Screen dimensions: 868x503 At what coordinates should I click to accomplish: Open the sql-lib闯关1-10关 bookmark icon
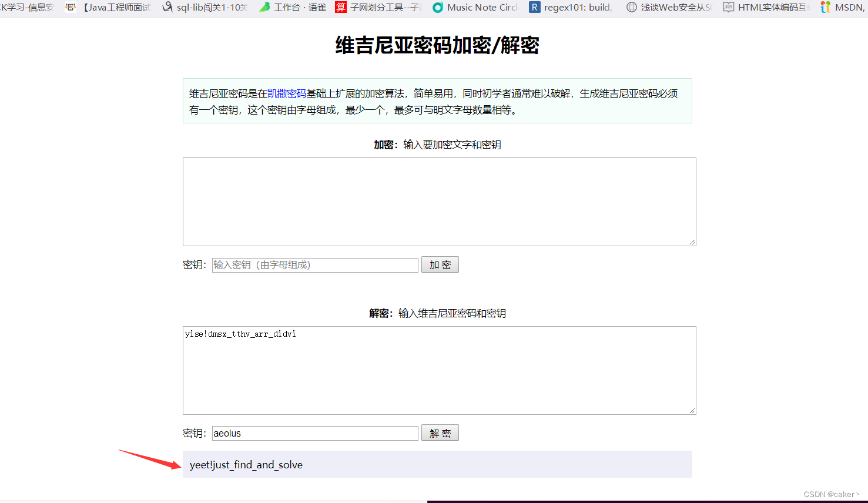click(x=167, y=7)
